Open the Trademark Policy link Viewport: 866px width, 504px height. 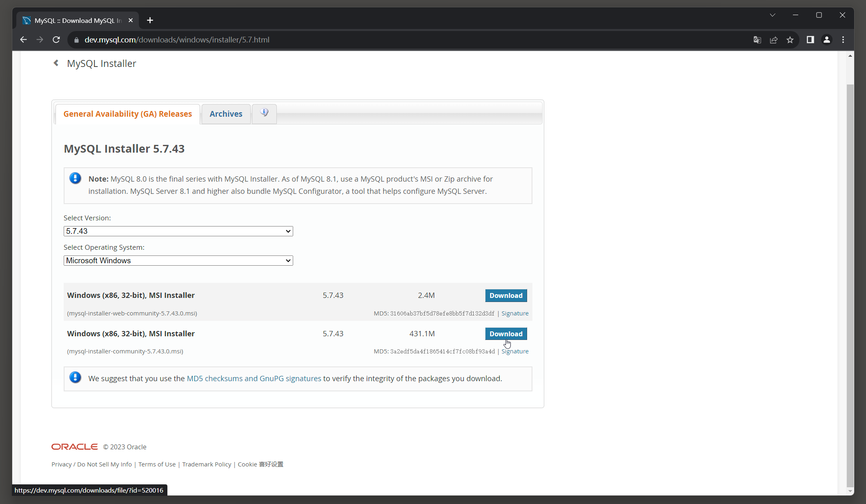pos(207,464)
